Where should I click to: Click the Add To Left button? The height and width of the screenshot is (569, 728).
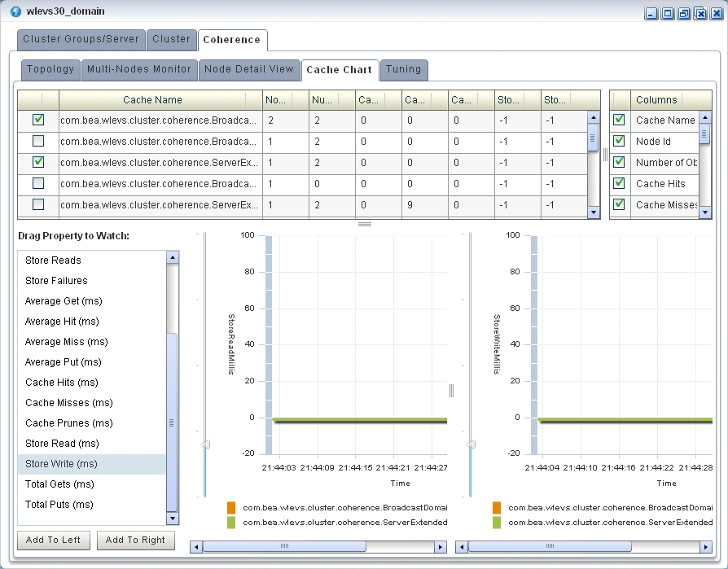54,541
